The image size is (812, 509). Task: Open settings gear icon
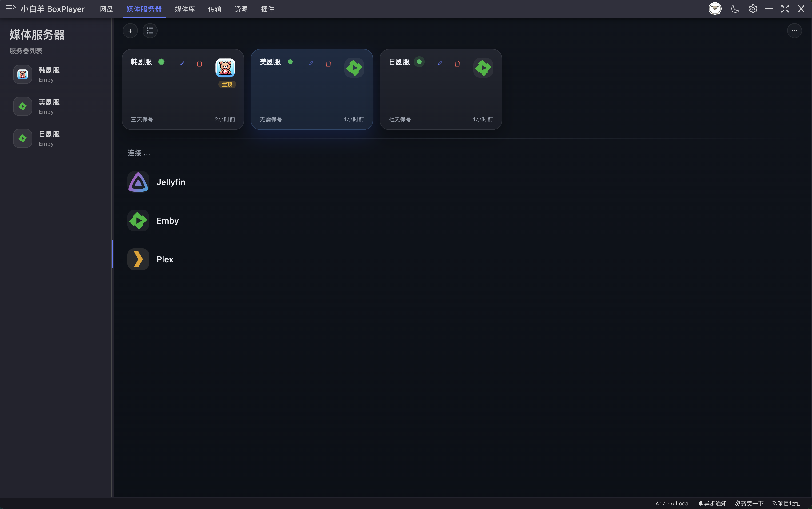(x=753, y=9)
